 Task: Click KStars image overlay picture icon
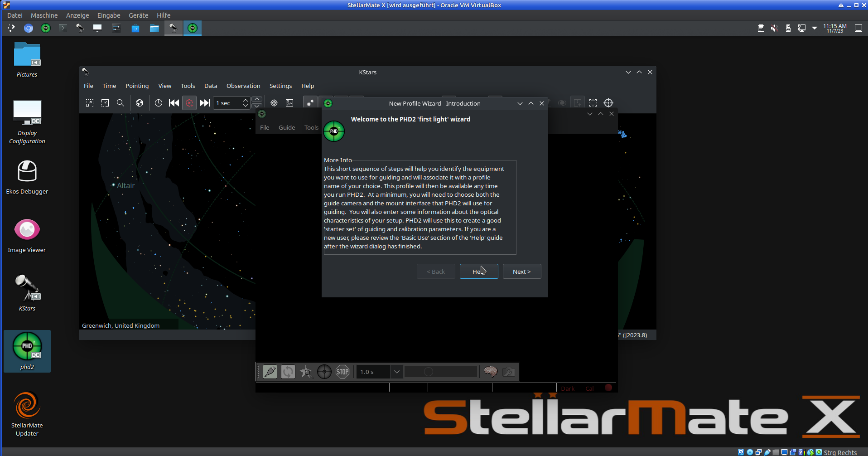(x=289, y=103)
